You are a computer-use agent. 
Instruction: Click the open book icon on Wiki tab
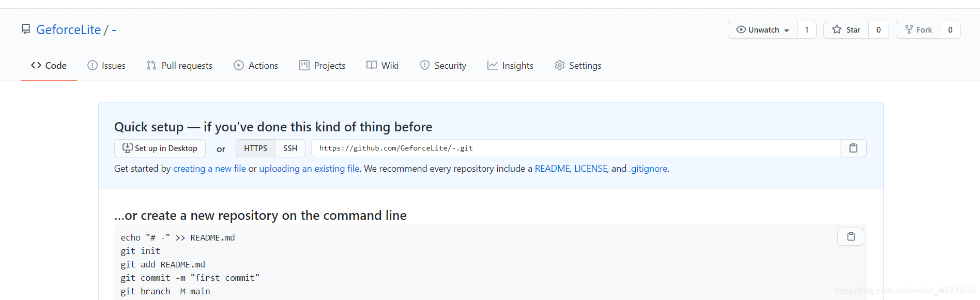tap(372, 65)
